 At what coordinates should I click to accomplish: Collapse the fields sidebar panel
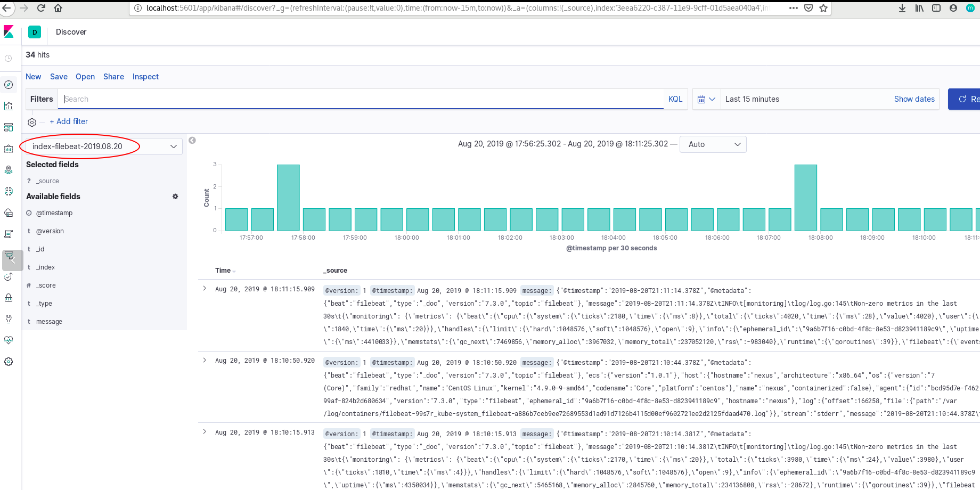[192, 141]
